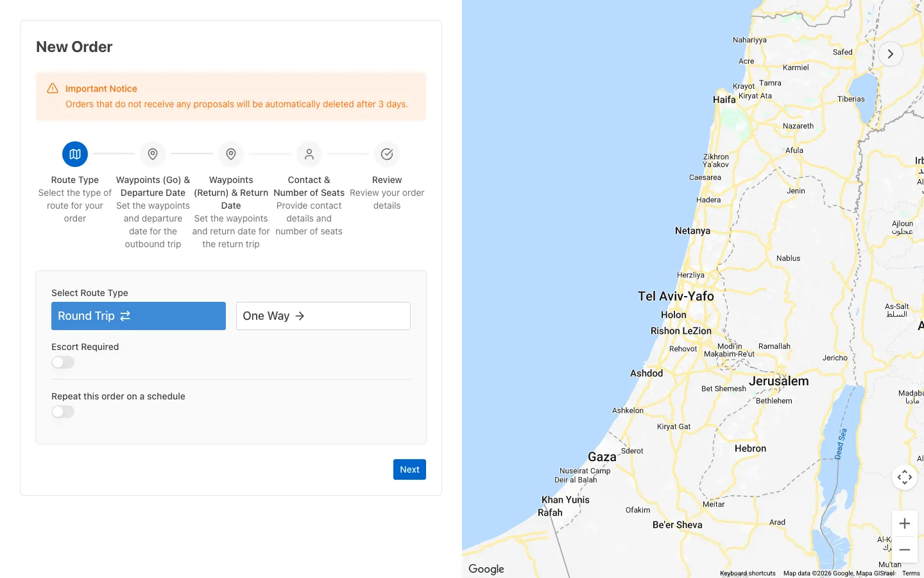This screenshot has height=578, width=924.
Task: Zoom in on the map
Action: [x=905, y=523]
